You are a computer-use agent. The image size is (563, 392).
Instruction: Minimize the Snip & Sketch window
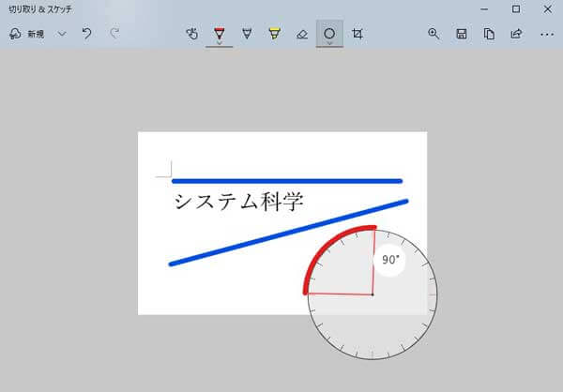pos(484,9)
